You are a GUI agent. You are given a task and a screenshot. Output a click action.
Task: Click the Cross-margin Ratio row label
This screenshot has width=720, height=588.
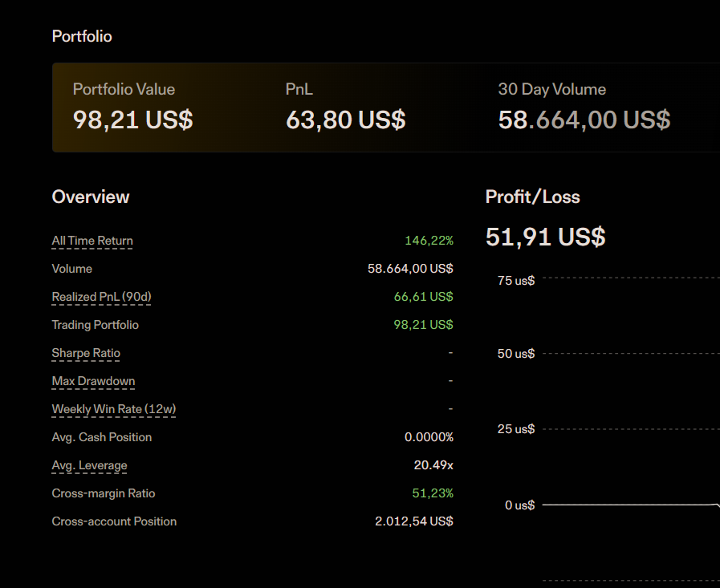(x=104, y=493)
